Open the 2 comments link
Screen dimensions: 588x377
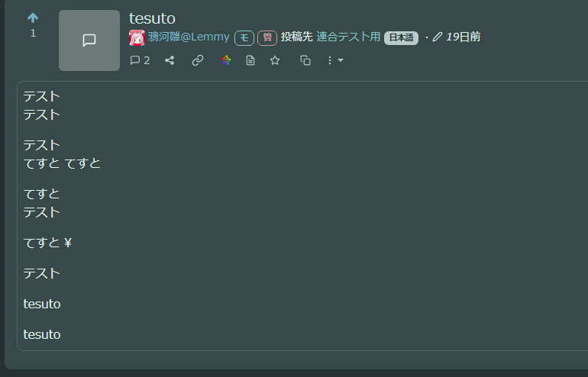click(140, 60)
